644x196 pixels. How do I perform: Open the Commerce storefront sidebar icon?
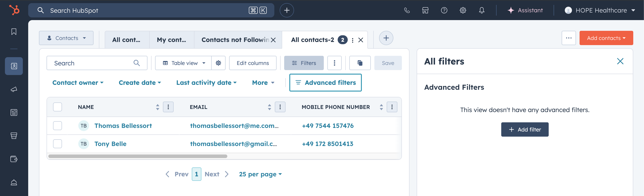(14, 136)
